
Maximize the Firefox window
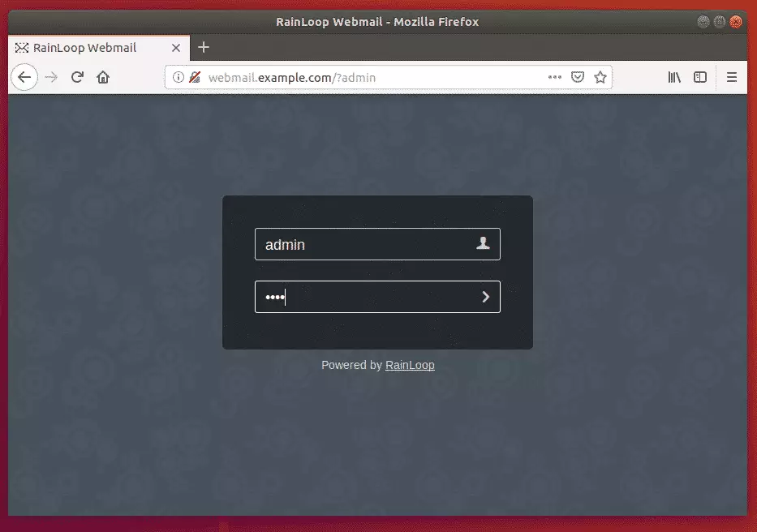coord(720,22)
